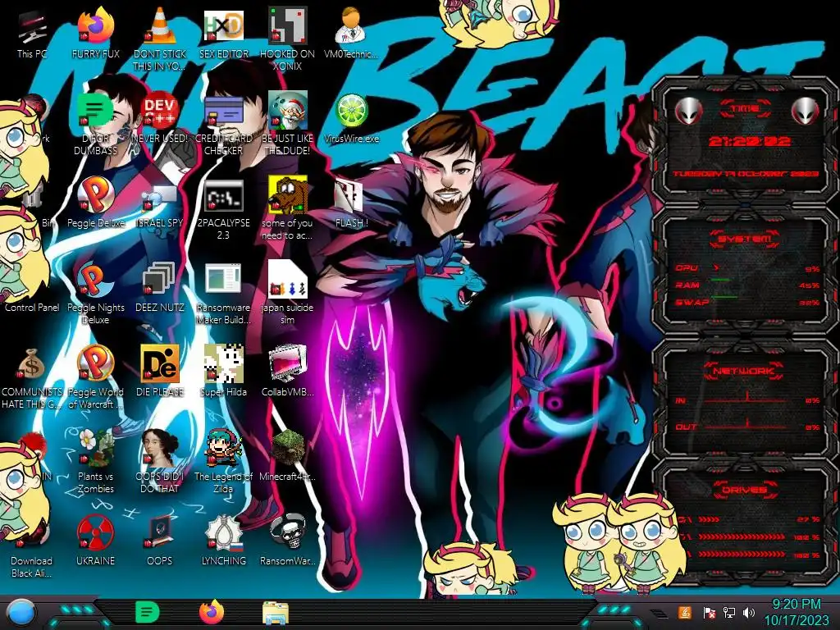Launch Firefox from the taskbar
The height and width of the screenshot is (630, 840).
(x=212, y=612)
